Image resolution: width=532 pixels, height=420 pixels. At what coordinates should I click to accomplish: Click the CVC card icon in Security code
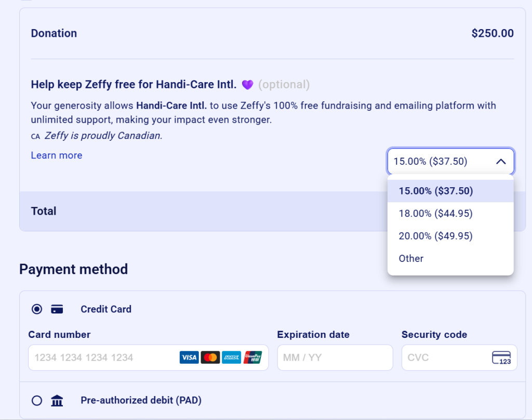pyautogui.click(x=501, y=358)
